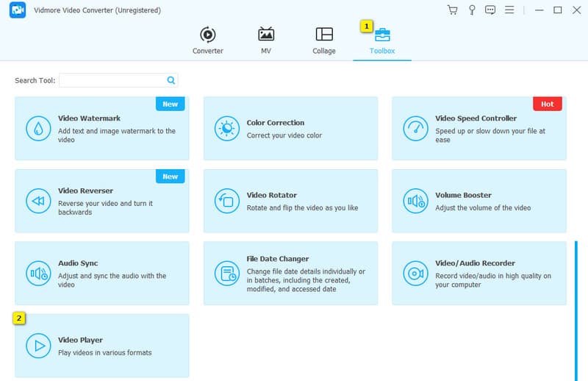The image size is (588, 381).
Task: Click the Color Correction sun icon
Action: tap(226, 129)
